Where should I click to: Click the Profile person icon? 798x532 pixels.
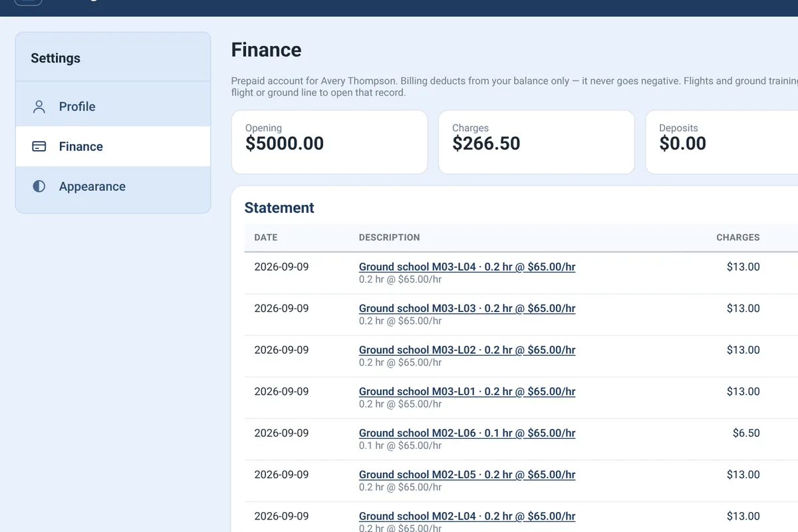tap(39, 106)
